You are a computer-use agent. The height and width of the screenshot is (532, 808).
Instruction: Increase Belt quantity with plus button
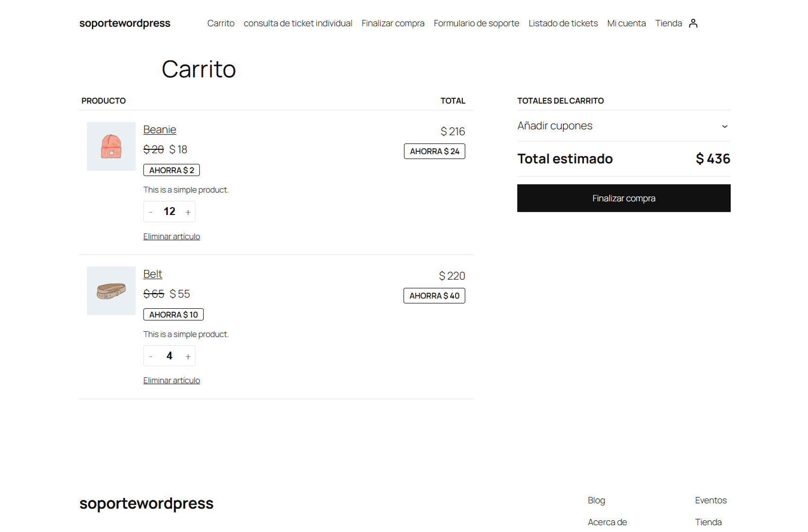click(x=188, y=356)
